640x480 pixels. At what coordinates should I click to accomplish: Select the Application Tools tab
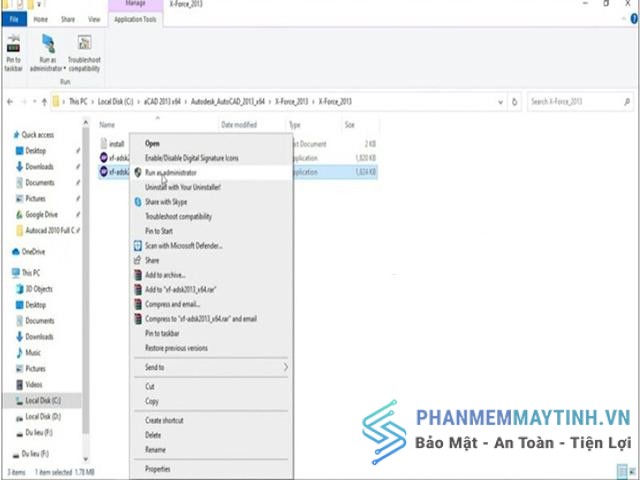(x=135, y=19)
